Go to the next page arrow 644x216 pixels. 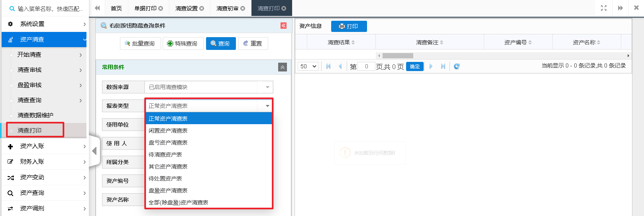(431, 66)
